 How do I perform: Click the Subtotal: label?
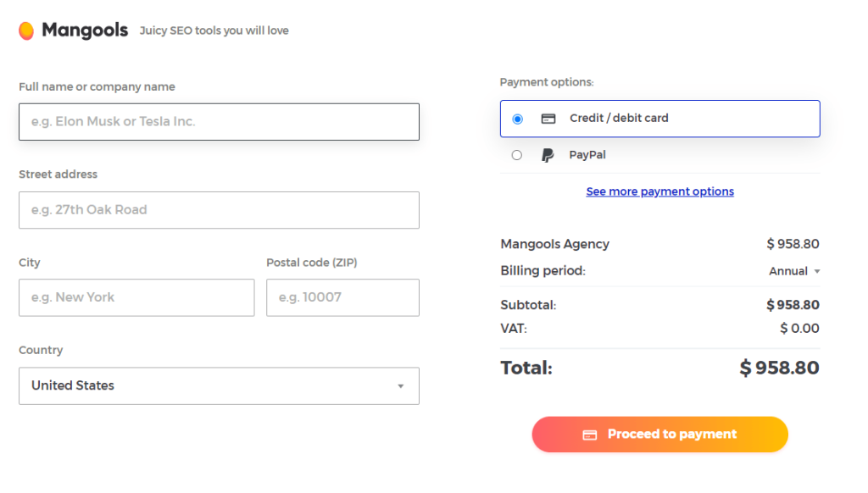coord(528,306)
